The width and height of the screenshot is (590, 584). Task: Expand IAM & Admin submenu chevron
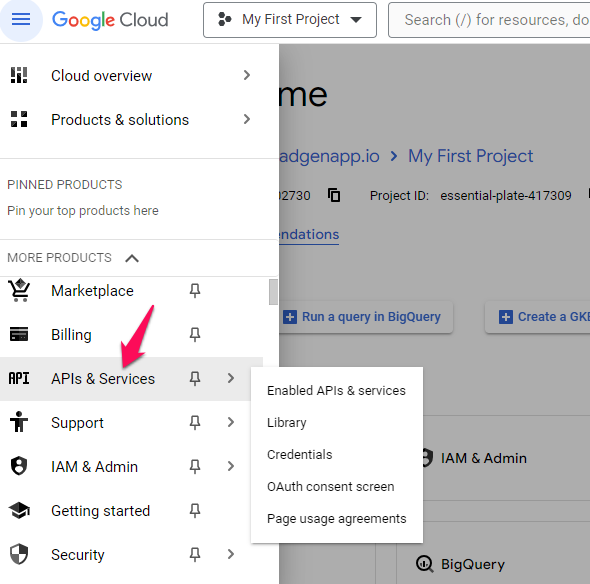point(231,466)
